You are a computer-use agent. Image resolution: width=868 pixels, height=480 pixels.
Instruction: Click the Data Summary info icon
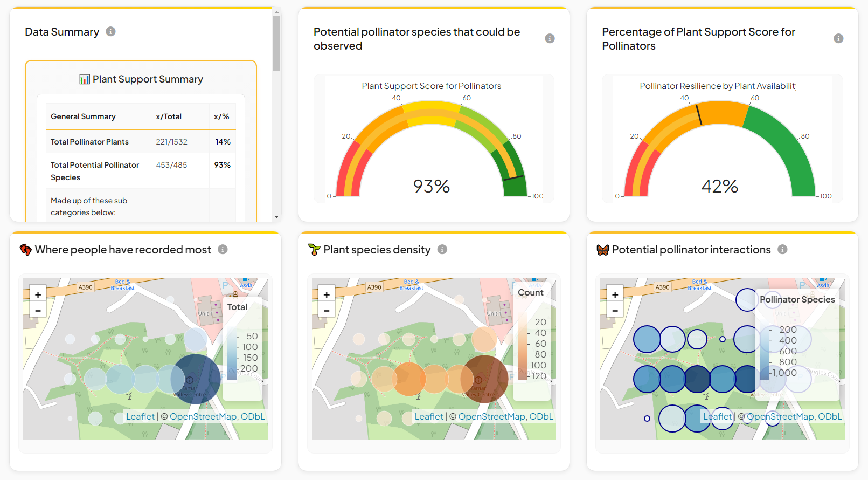point(110,32)
